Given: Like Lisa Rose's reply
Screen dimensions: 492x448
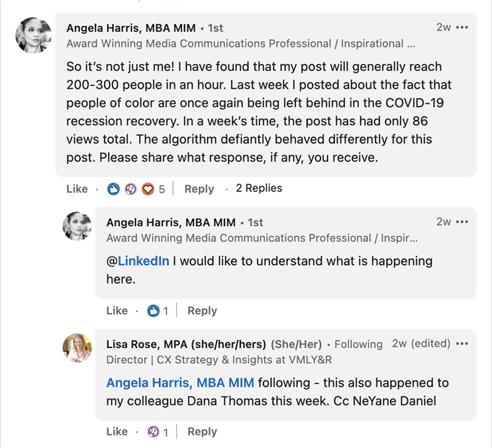Looking at the screenshot, I should coord(117,431).
